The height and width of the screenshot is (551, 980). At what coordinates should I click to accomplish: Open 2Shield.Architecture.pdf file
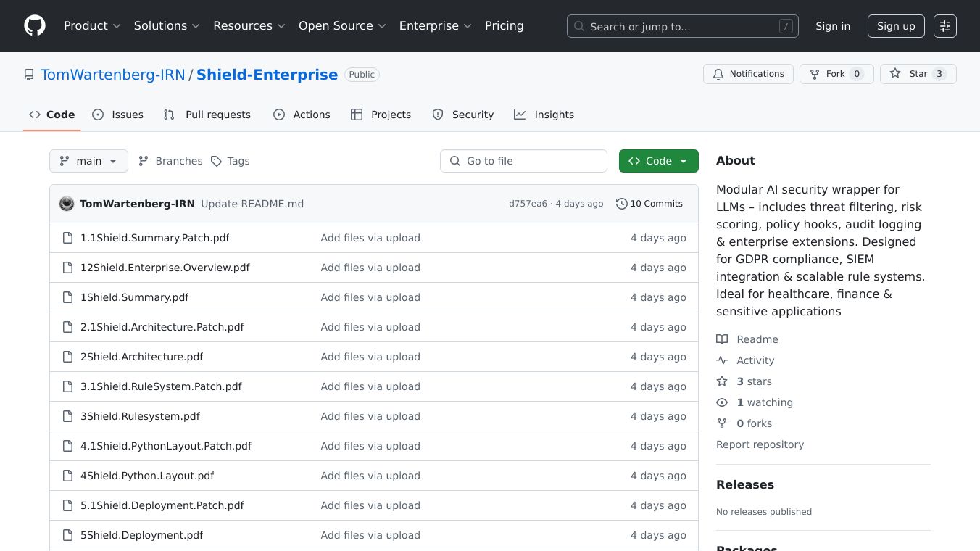tap(141, 357)
